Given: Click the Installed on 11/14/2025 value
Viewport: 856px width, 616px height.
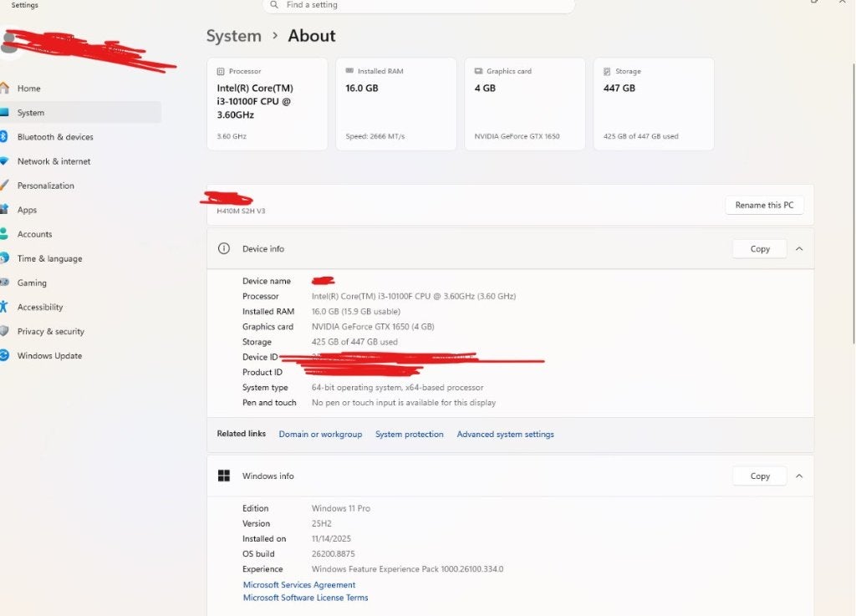Looking at the screenshot, I should coord(331,538).
